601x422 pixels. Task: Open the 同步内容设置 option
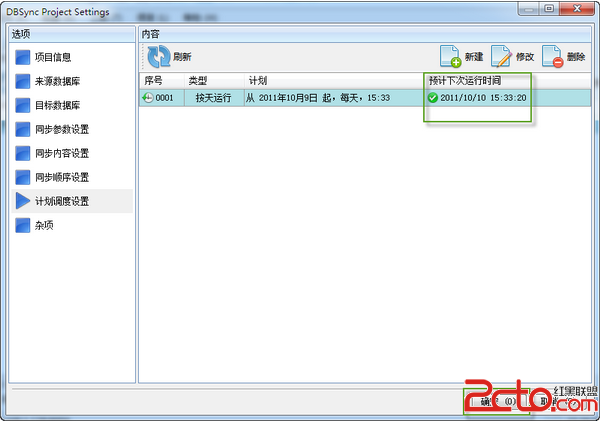62,153
